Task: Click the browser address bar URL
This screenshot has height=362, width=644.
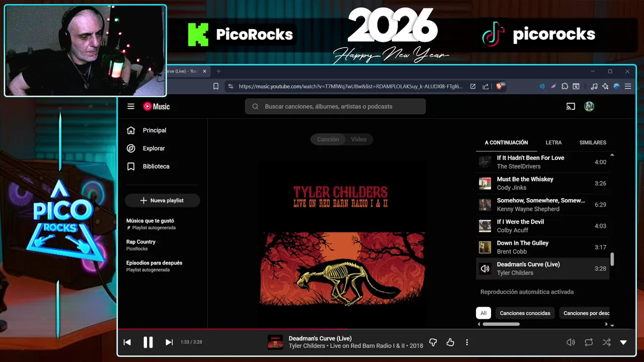Action: (x=350, y=86)
